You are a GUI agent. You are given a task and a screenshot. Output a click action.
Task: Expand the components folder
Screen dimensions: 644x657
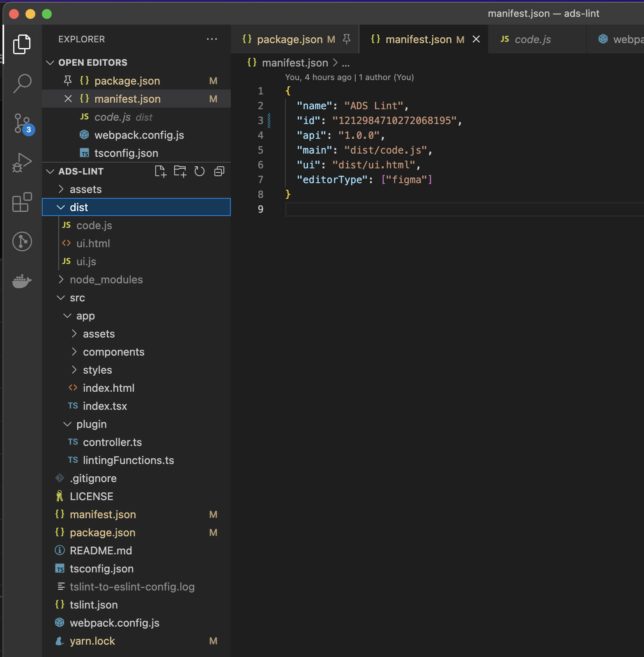136,352
